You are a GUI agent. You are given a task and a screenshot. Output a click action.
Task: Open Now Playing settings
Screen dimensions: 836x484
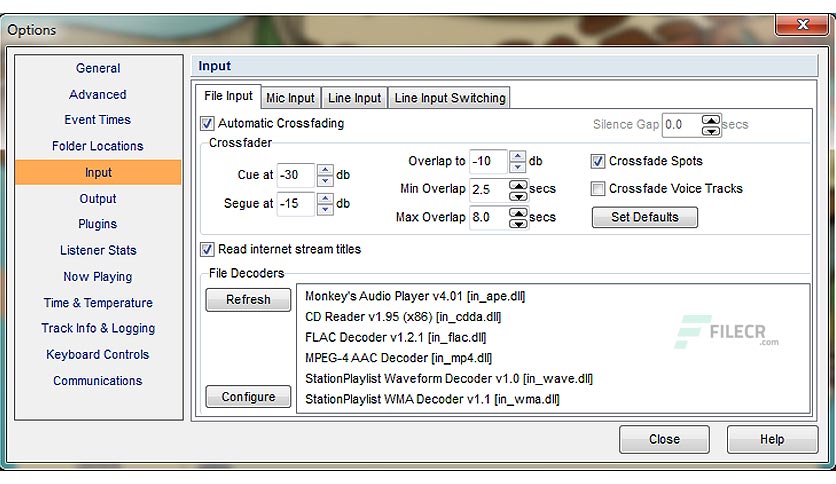tap(98, 277)
